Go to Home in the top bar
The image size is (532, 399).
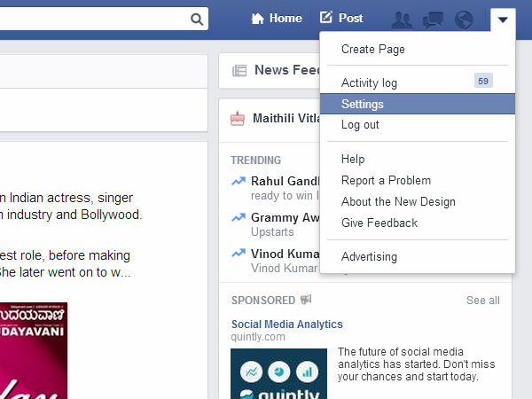tap(286, 18)
